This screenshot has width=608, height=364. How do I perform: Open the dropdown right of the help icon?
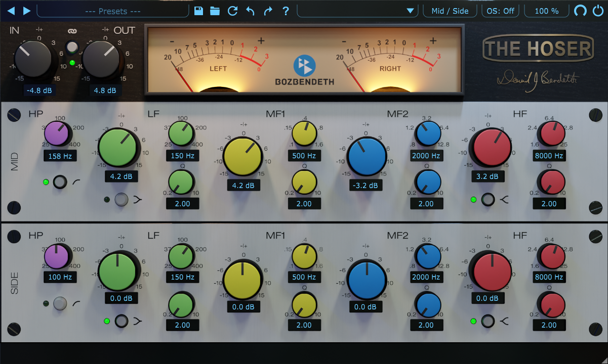(x=357, y=11)
